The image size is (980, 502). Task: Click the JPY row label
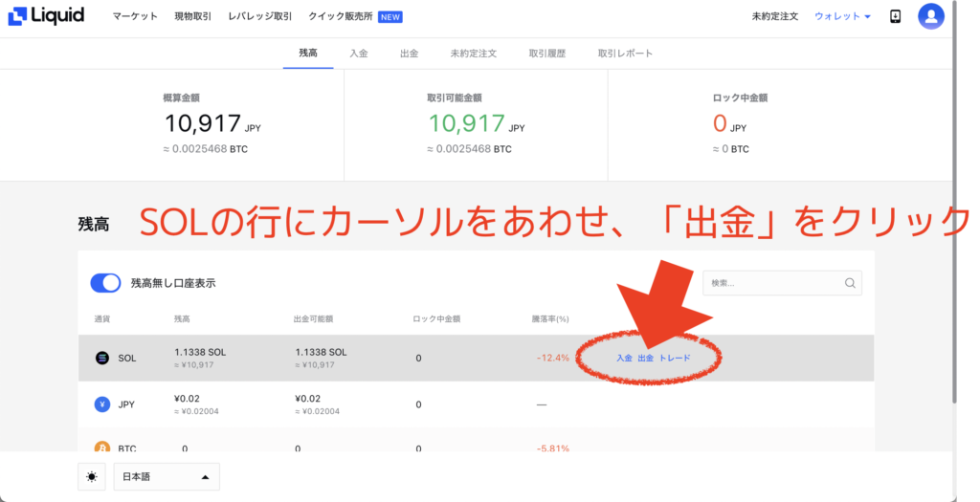(x=126, y=404)
